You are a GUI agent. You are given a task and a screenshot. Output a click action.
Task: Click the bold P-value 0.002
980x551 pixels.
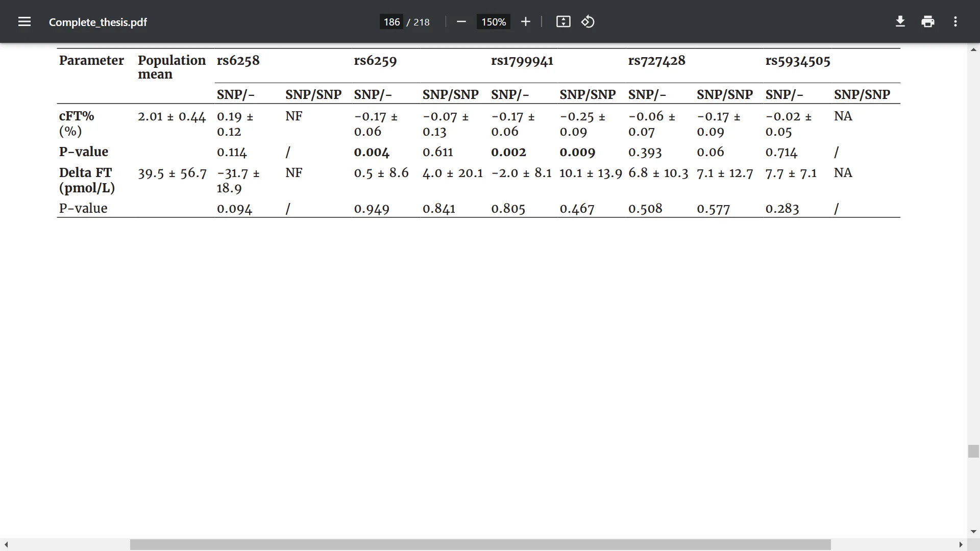508,152
